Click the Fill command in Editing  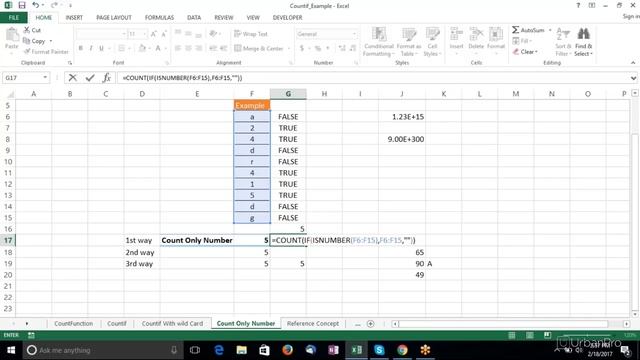pos(521,41)
